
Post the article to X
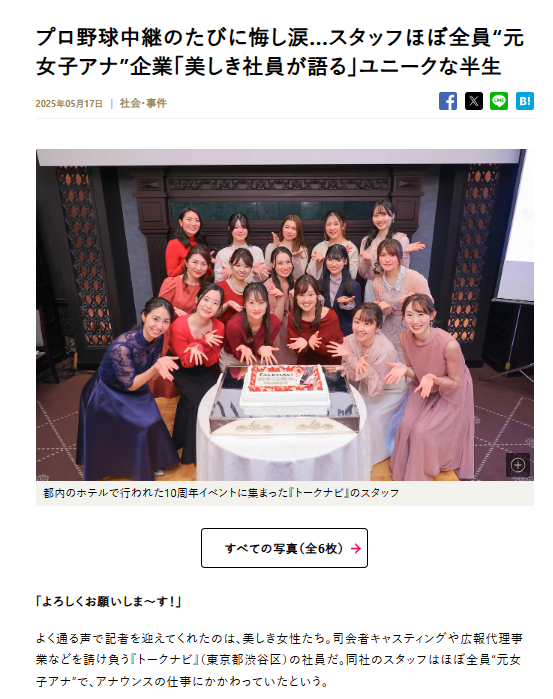pos(474,101)
